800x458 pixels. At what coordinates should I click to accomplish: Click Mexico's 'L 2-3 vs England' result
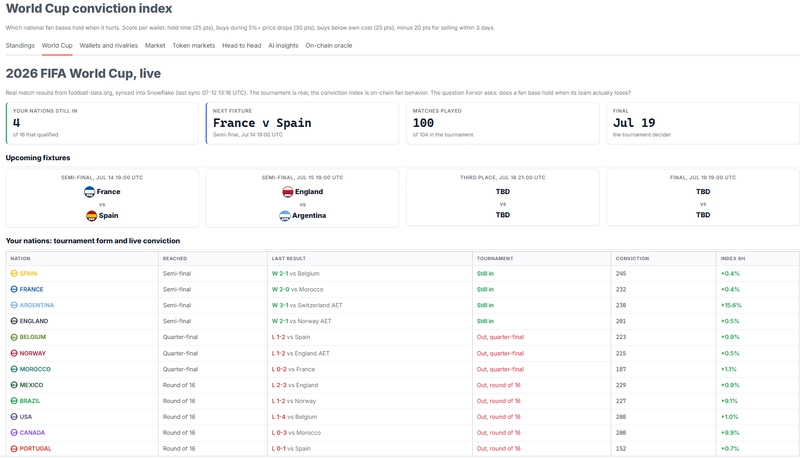click(x=294, y=385)
